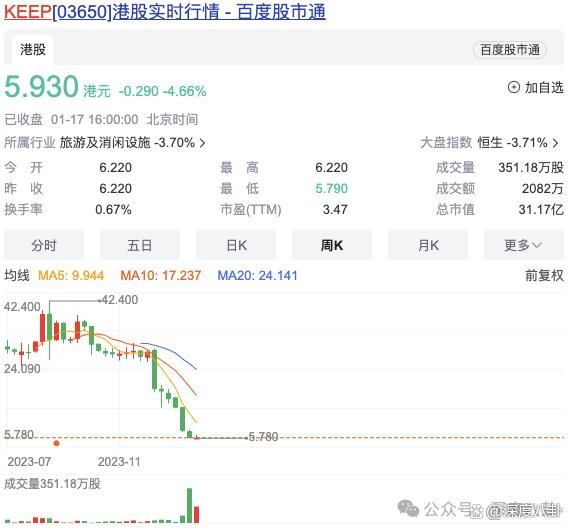Switch to the 月K monthly chart
The image size is (575, 532).
coord(428,245)
